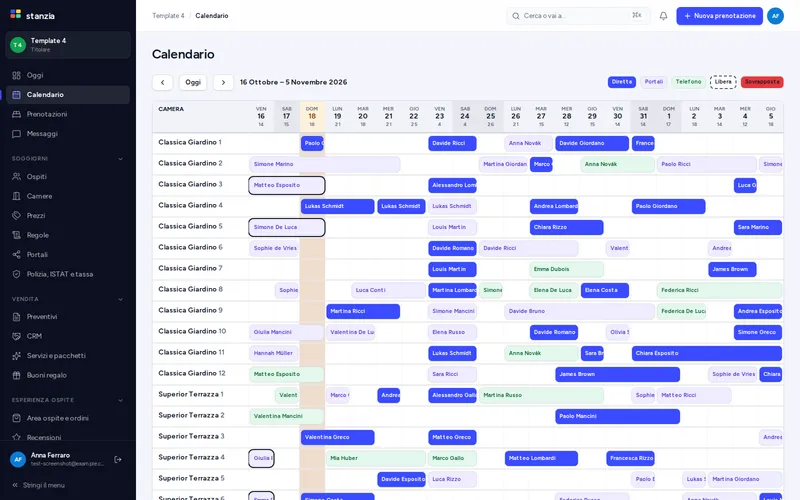Open Prezzi tag icon
This screenshot has width=800, height=500.
16,215
